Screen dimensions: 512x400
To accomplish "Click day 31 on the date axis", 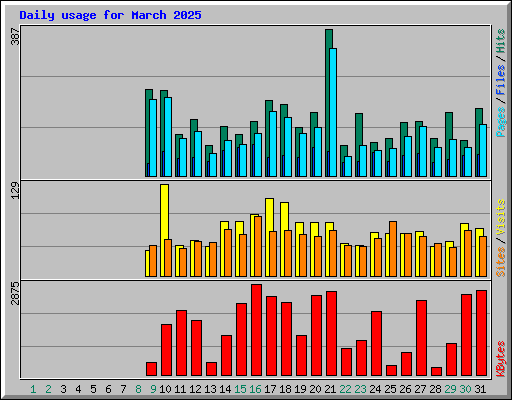I will [x=480, y=389].
